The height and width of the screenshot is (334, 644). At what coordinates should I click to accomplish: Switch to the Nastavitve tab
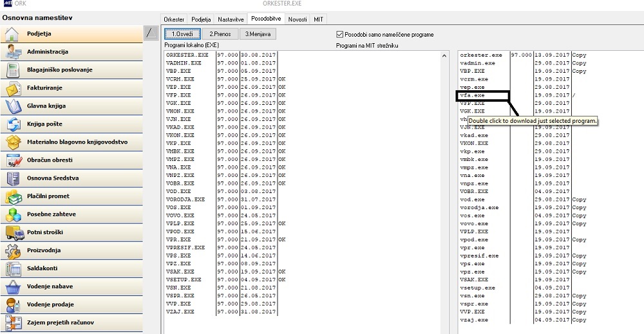click(x=231, y=19)
